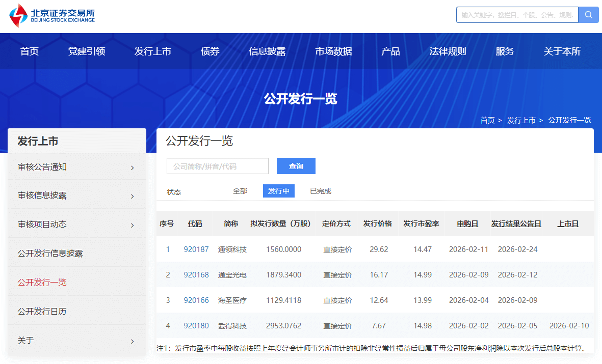Viewport: 602px width, 364px height.
Task: Open 公开发行日历 in the sidebar
Action: coord(42,311)
